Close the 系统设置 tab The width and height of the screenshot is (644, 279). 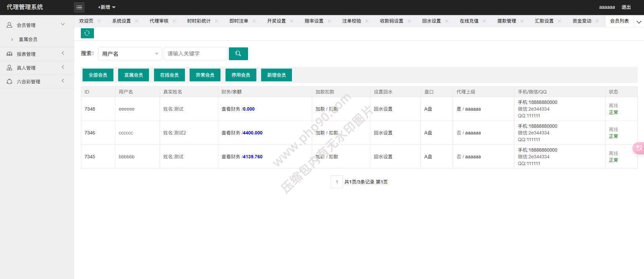coord(137,21)
